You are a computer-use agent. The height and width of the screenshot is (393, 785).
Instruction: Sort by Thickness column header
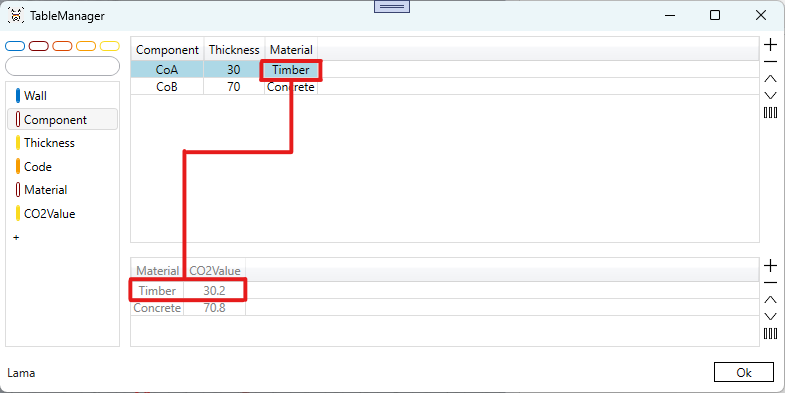(234, 50)
